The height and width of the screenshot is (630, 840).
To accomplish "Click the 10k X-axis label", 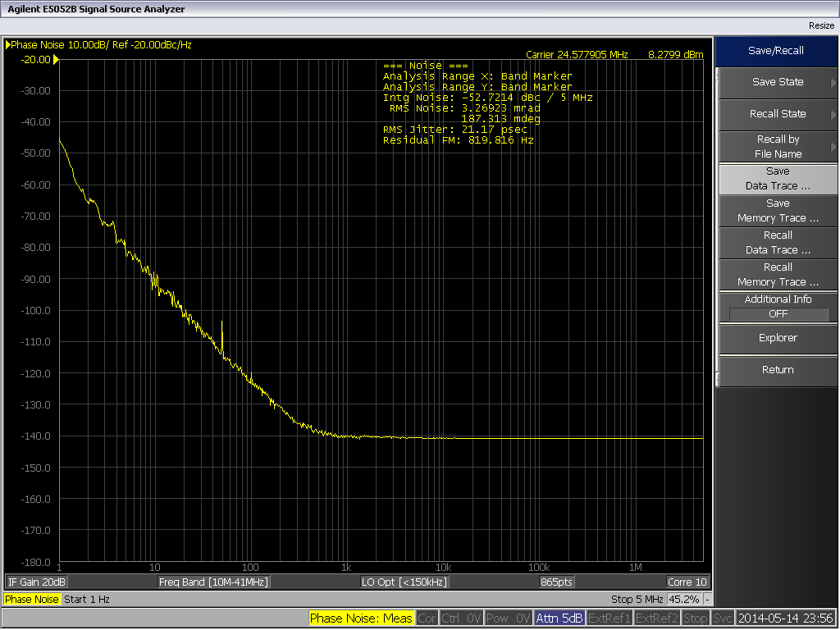I will click(x=443, y=568).
